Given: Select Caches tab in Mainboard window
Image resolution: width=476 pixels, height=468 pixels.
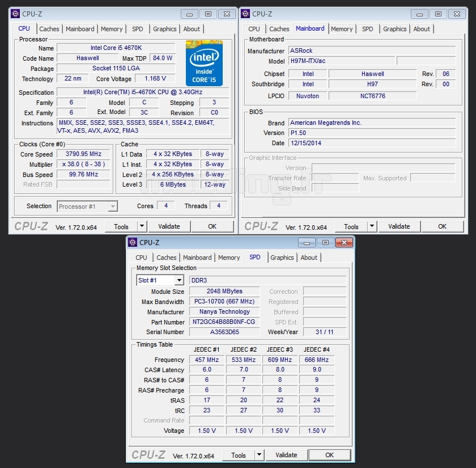Looking at the screenshot, I should point(279,29).
